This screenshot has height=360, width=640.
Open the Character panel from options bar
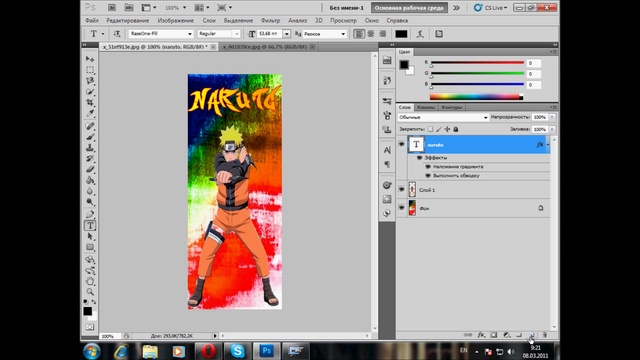[439, 34]
